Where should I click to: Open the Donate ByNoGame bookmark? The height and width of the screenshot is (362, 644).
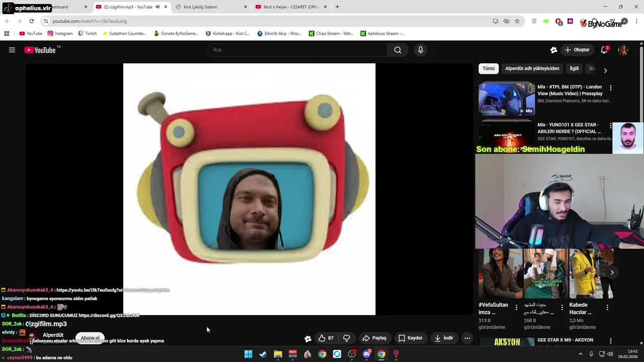176,33
